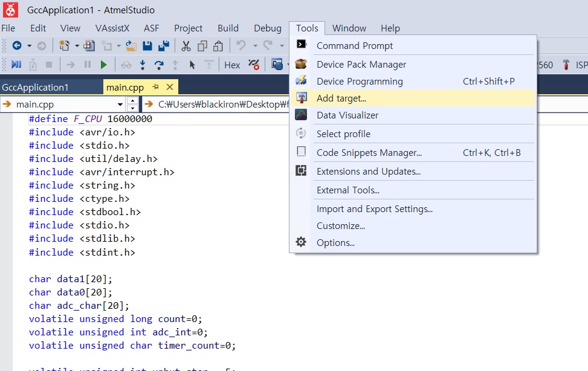
Task: Open the Navigate Backward history dropdown arrow
Action: 29,46
